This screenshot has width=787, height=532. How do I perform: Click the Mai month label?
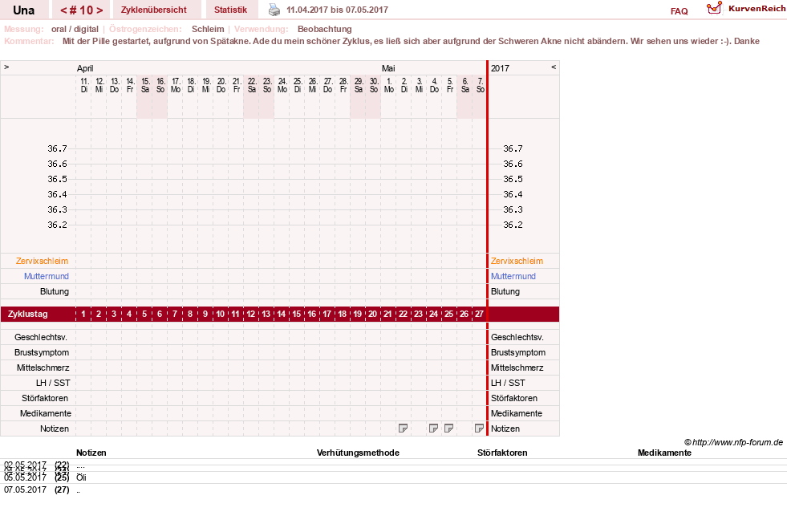388,68
